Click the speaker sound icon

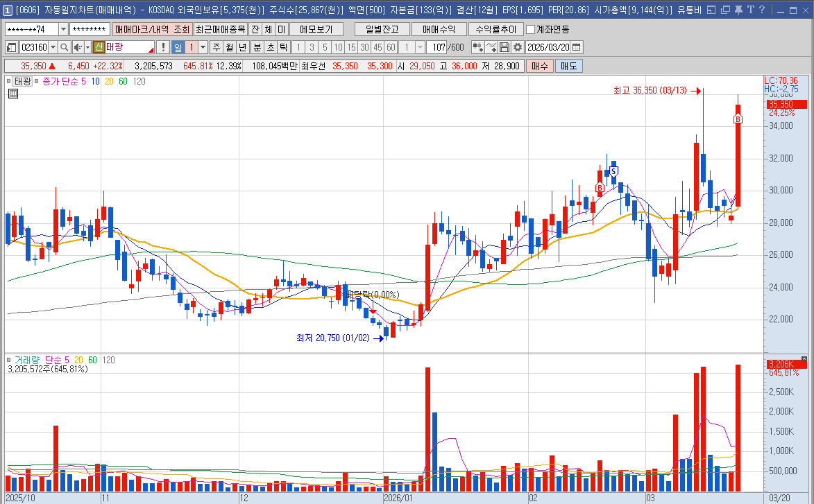point(77,47)
